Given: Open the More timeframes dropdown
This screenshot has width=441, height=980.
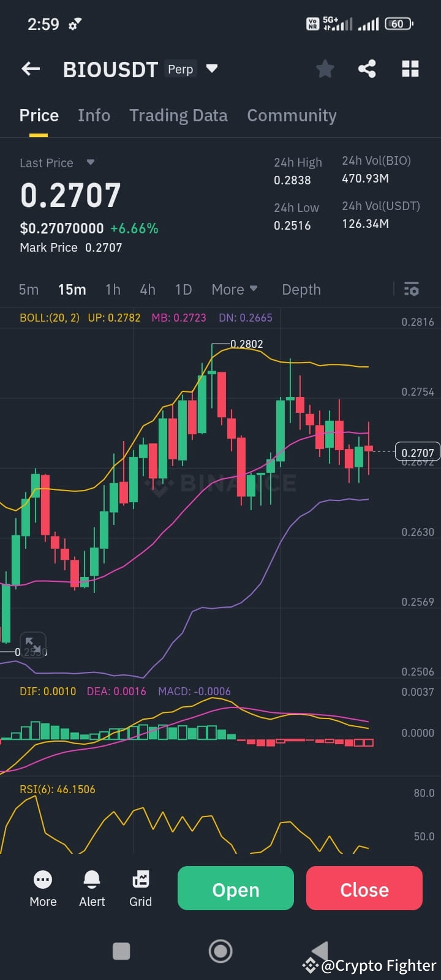Looking at the screenshot, I should tap(235, 288).
